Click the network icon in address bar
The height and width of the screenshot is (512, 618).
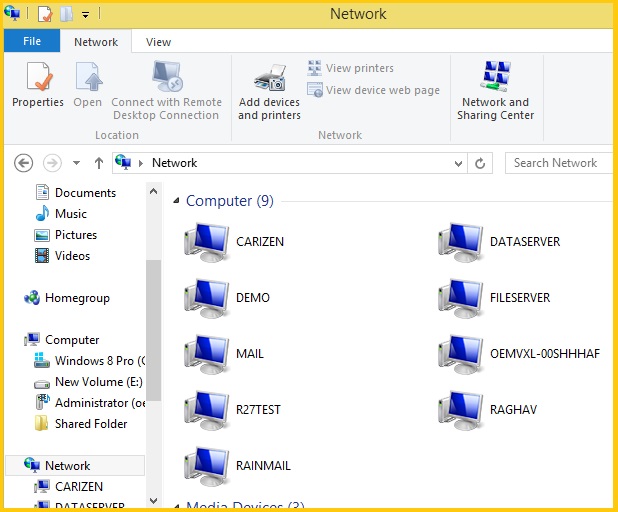(123, 162)
